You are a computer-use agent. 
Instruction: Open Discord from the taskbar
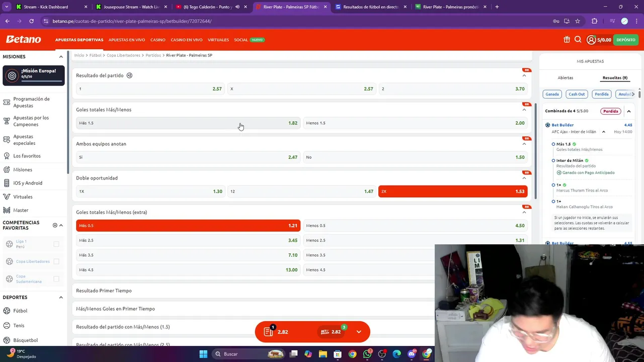(412, 354)
